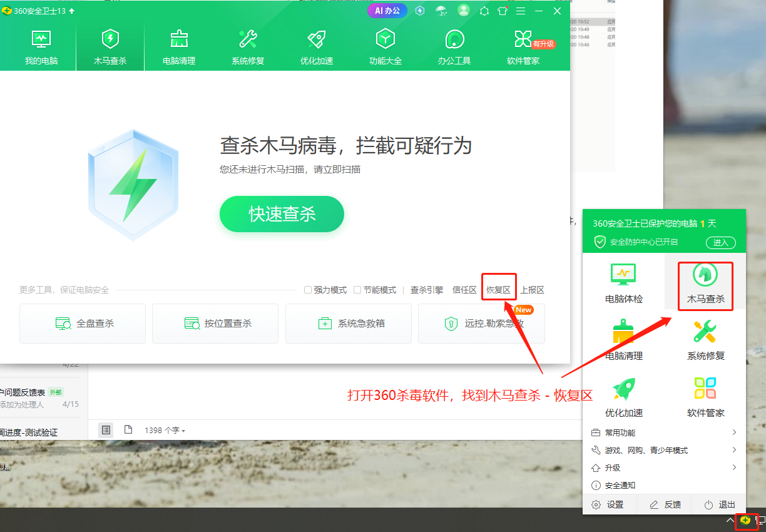This screenshot has height=532, width=766.
Task: Open 安全通知 menu entry
Action: pyautogui.click(x=664, y=485)
